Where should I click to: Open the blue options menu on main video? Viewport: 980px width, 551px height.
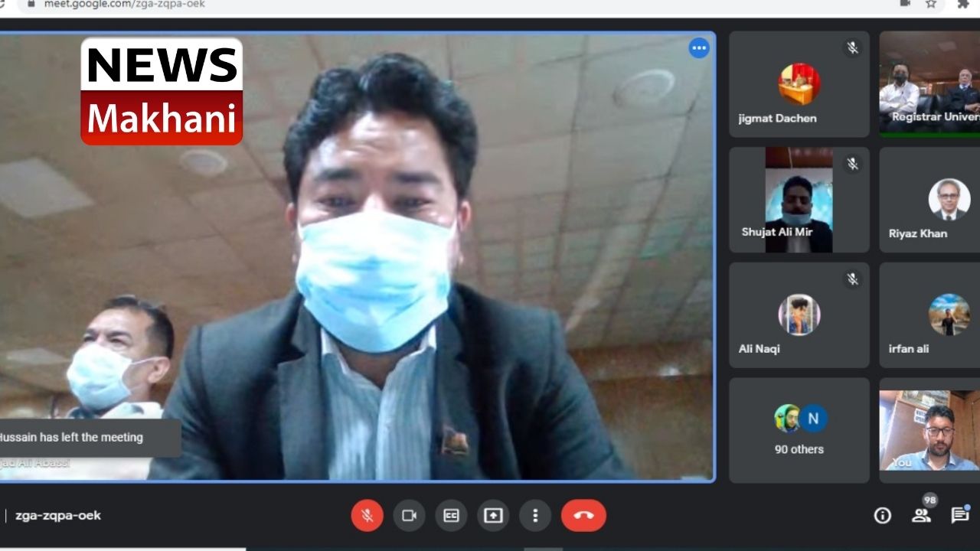click(x=699, y=48)
